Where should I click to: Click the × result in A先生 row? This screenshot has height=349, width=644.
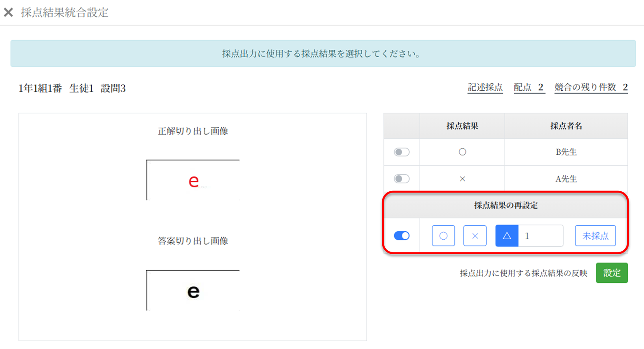462,179
